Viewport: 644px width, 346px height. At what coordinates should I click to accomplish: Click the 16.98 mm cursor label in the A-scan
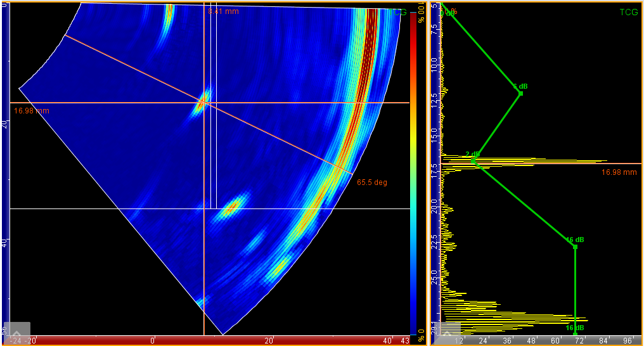(x=619, y=172)
